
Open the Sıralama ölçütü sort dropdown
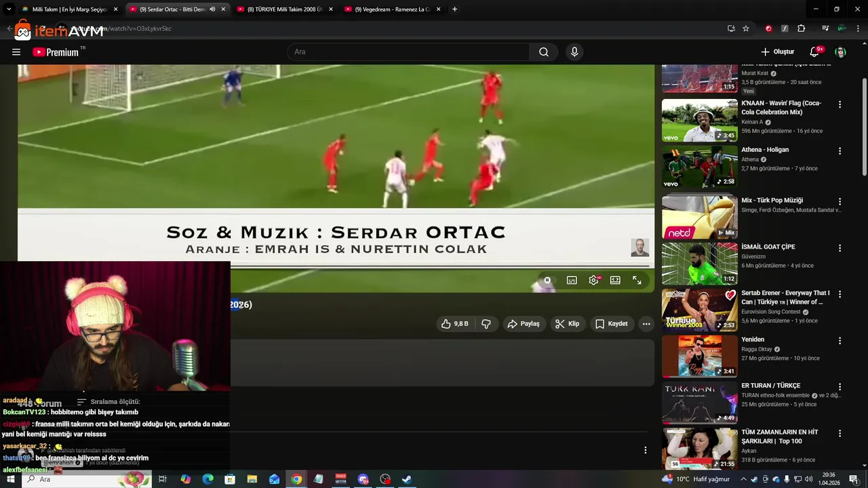pos(108,402)
